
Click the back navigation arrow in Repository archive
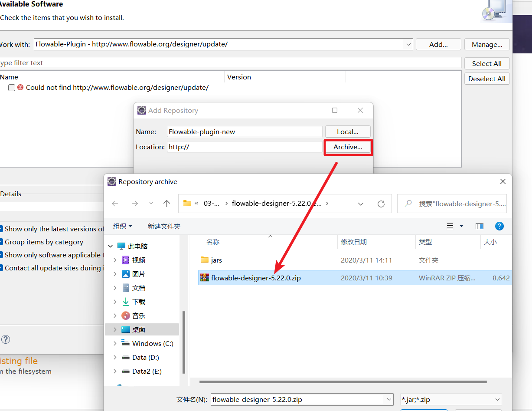[114, 203]
